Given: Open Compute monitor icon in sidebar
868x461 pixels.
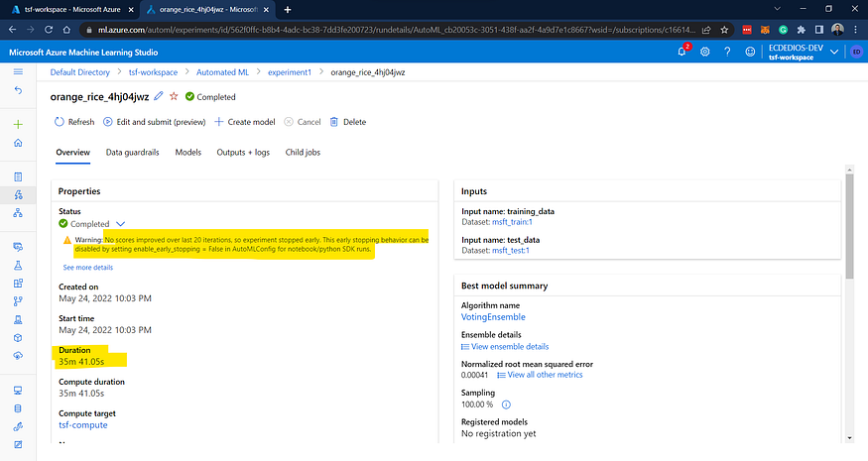Looking at the screenshot, I should 18,391.
